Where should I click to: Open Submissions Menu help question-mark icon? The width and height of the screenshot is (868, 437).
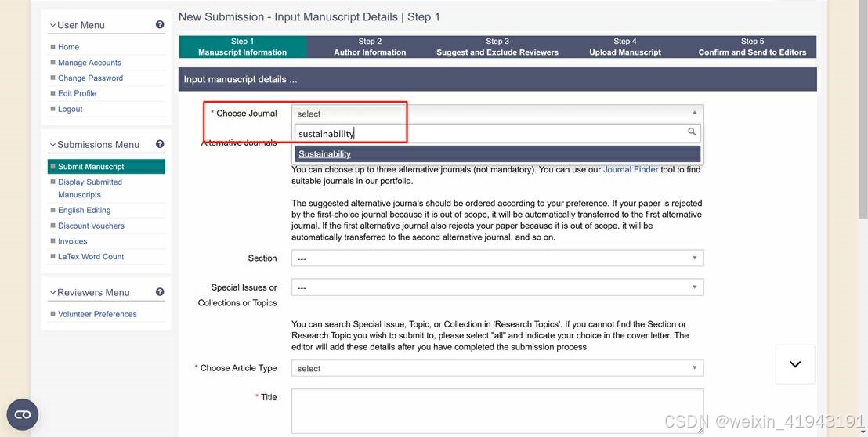160,144
